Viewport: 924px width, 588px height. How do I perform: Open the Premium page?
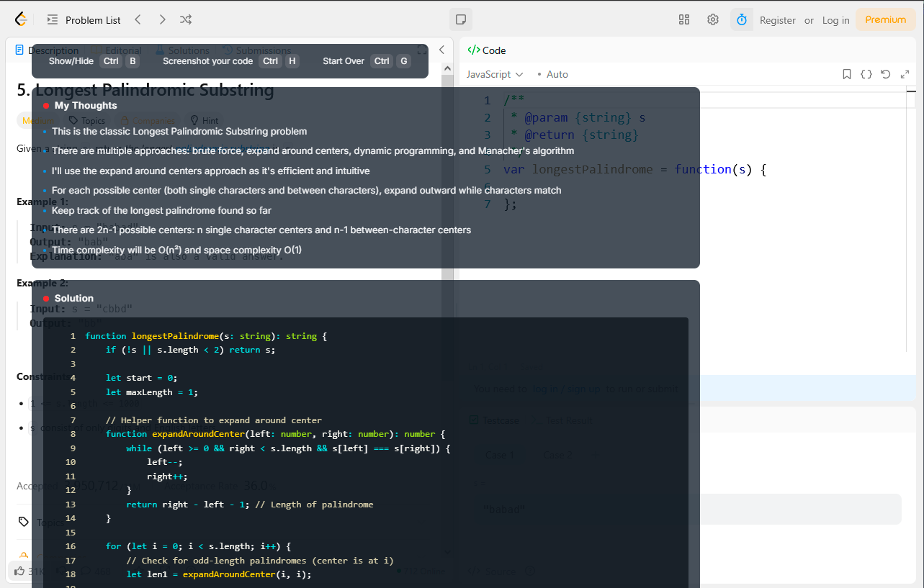[x=885, y=19]
